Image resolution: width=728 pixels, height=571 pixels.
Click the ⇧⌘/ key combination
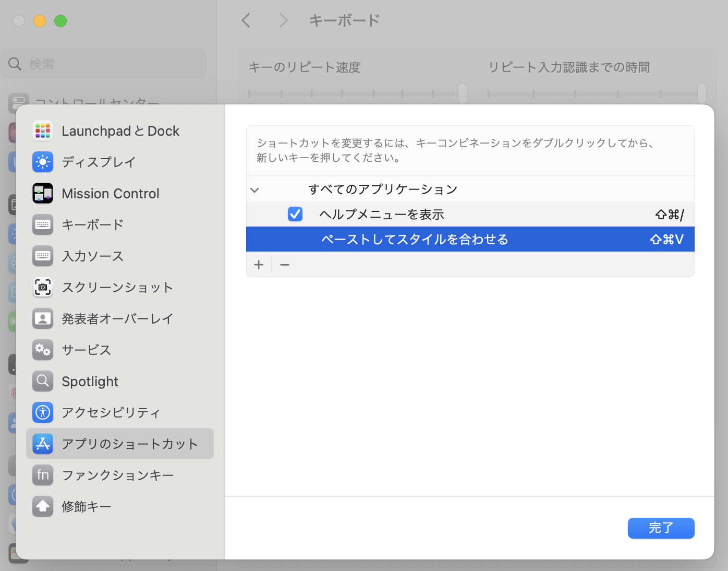(x=670, y=215)
